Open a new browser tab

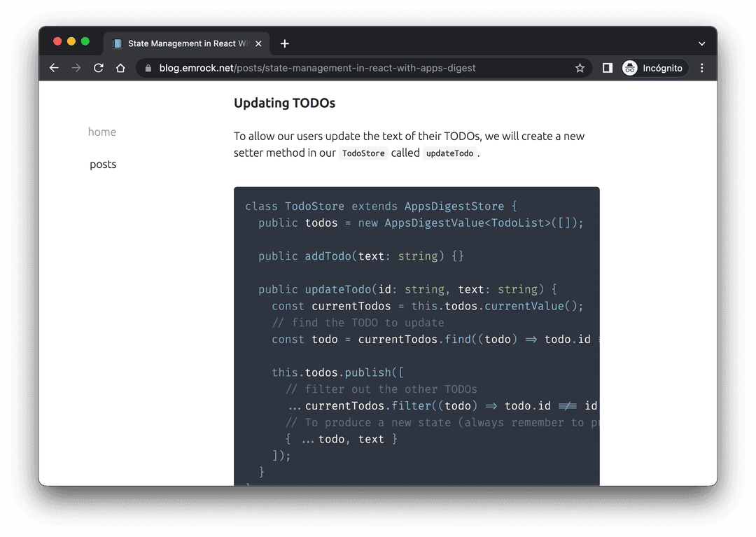pyautogui.click(x=284, y=43)
